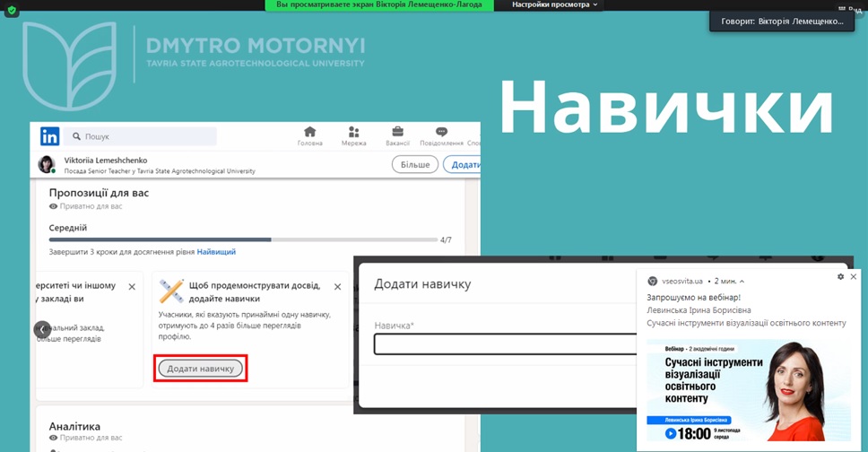Dismiss the 'Щоб продемонструвати досвід' suggestion card
Viewport: 868px width, 452px height.
click(338, 287)
